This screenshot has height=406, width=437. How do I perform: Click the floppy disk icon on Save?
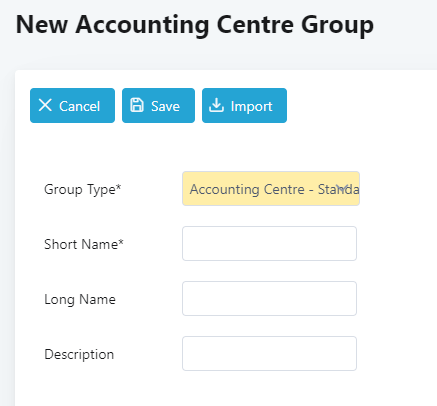[137, 105]
